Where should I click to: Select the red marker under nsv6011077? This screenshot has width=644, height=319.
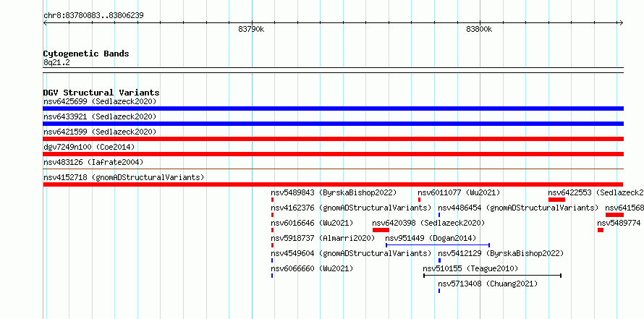pyautogui.click(x=420, y=200)
